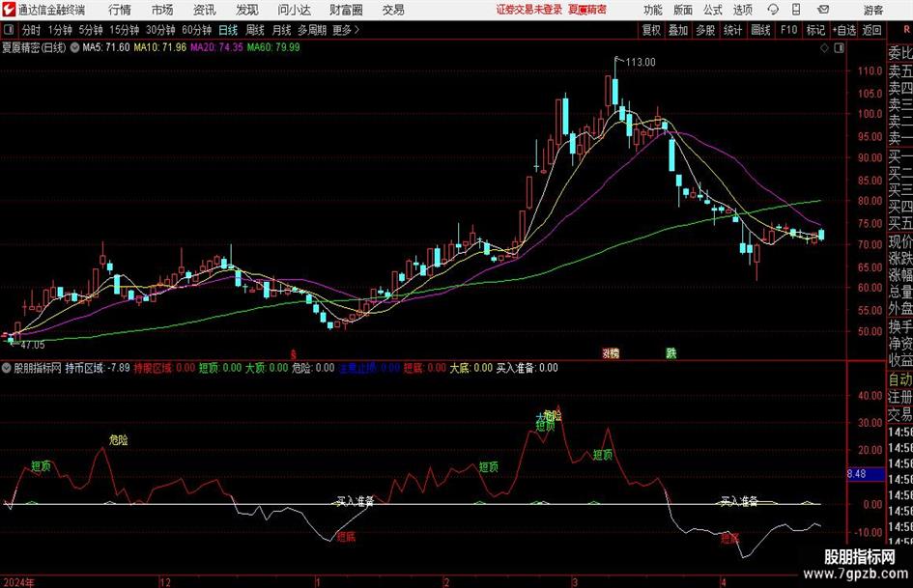Open the F10 company info button
The image size is (913, 588).
(x=789, y=30)
